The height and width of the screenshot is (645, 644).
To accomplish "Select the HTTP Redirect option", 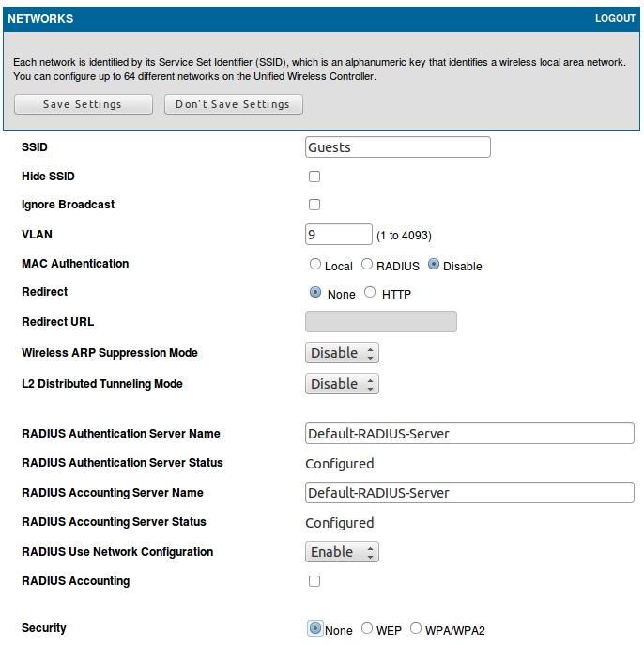I will click(370, 293).
